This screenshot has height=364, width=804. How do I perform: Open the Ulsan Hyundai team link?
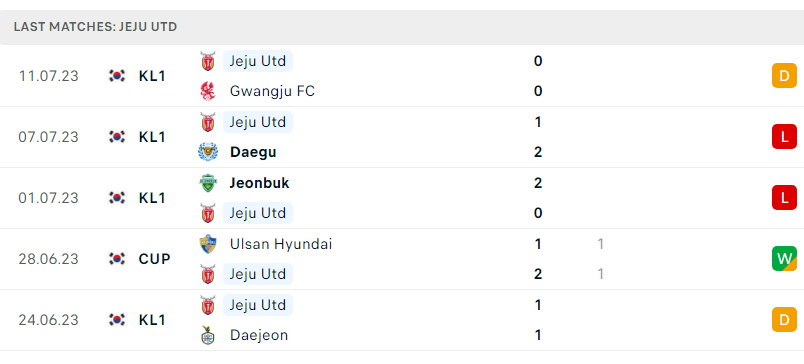coord(280,244)
